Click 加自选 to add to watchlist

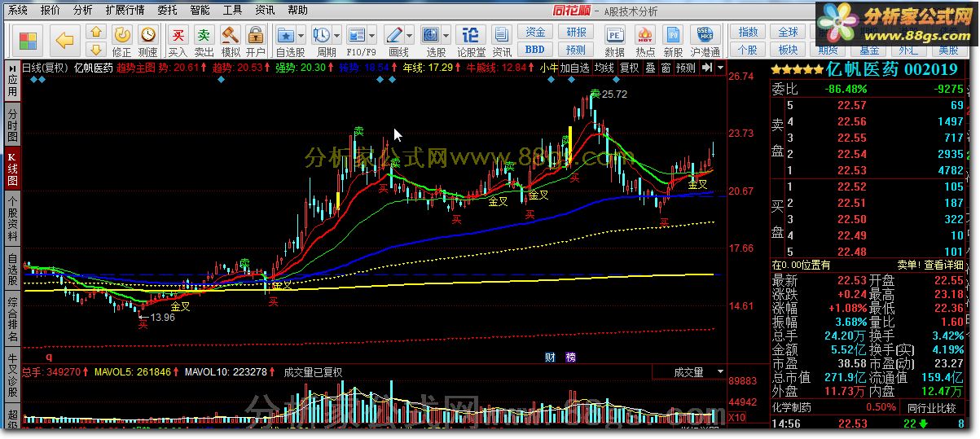pyautogui.click(x=574, y=68)
